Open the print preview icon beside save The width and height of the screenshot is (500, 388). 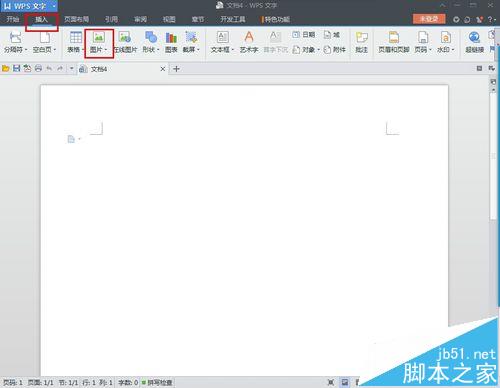27,69
